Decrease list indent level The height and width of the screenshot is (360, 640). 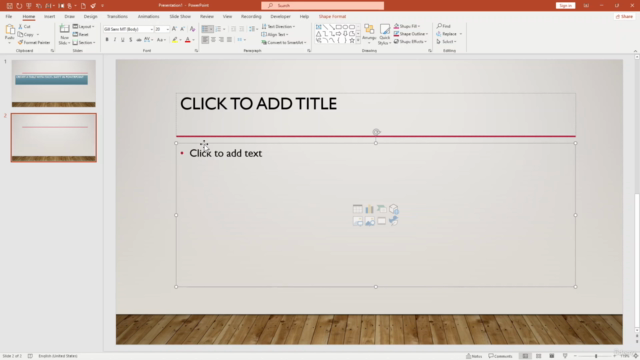pos(233,29)
